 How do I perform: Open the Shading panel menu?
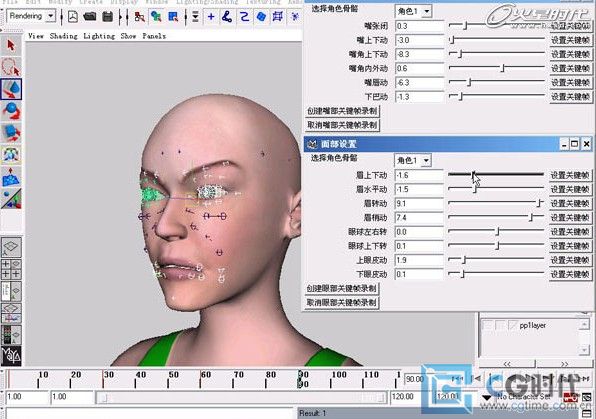(x=63, y=36)
